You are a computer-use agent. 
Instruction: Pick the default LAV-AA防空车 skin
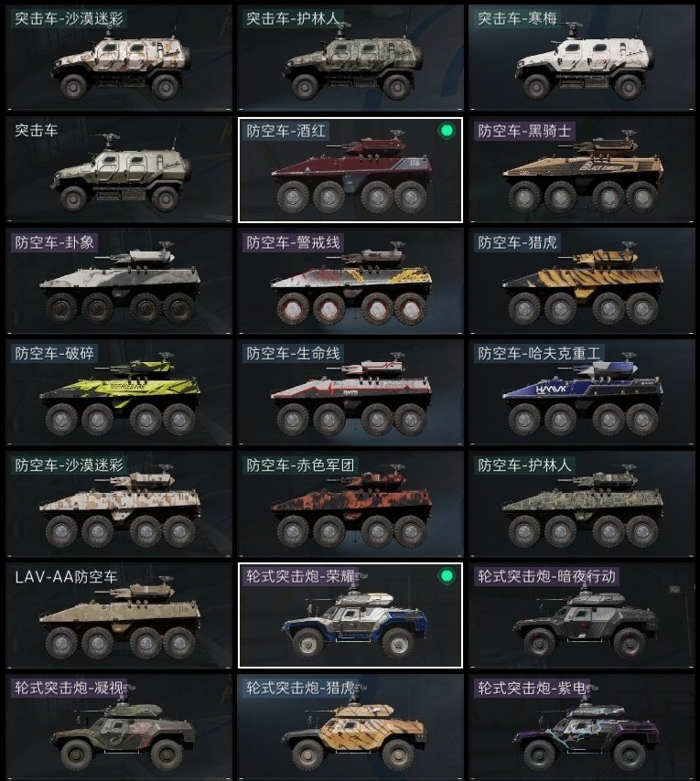[119, 615]
